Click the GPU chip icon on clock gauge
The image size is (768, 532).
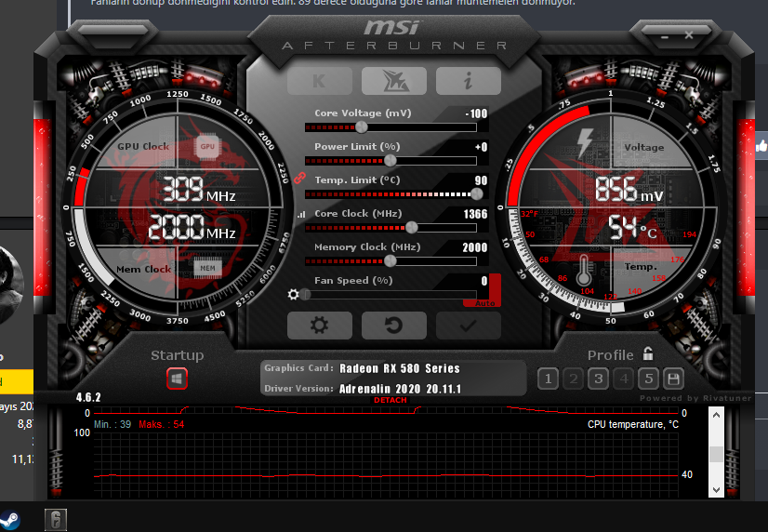(x=207, y=146)
